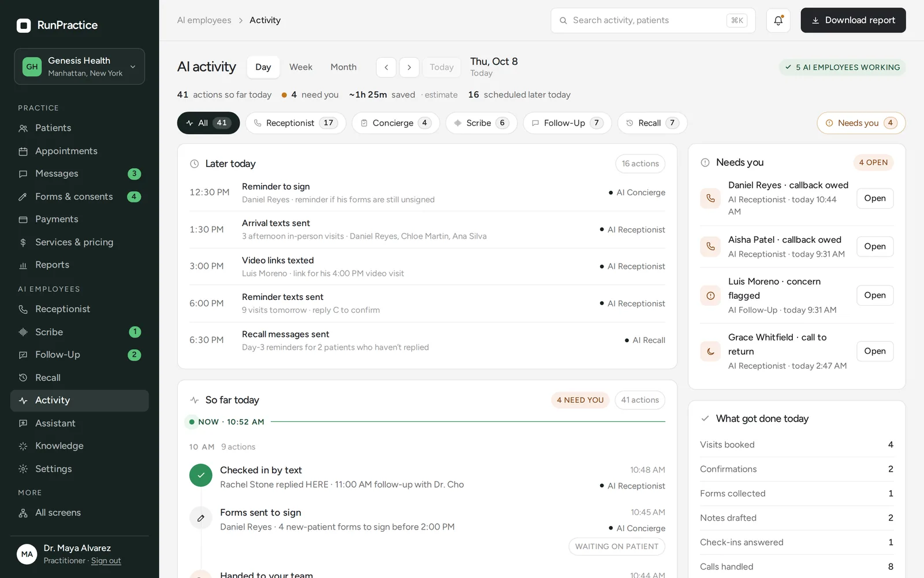
Task: Filter activity by Receptionist
Action: click(x=296, y=123)
